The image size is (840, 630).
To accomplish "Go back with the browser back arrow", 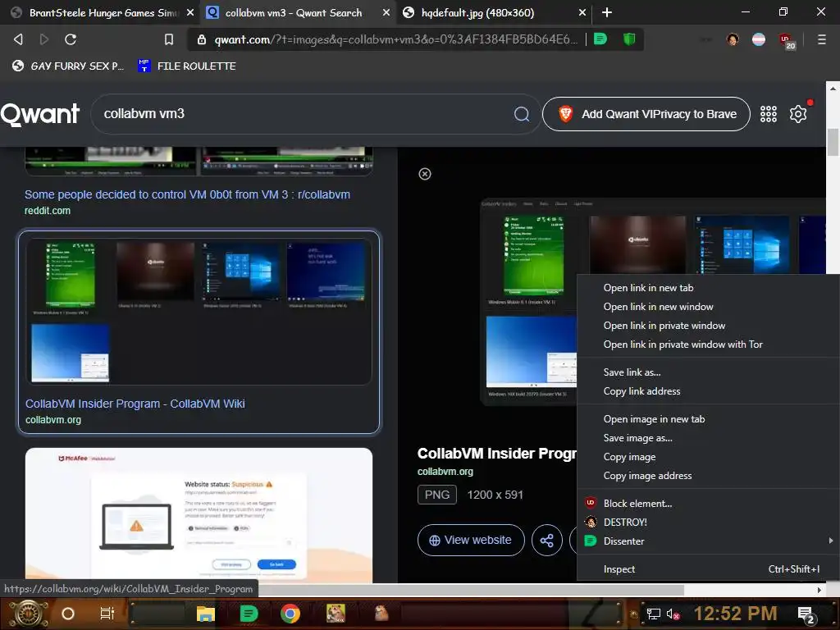I will (x=18, y=39).
